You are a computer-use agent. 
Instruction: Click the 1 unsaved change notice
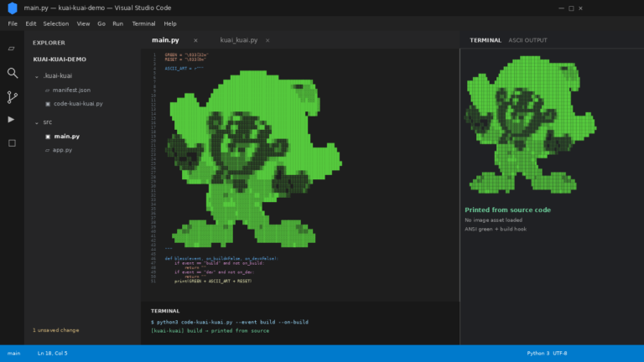(56, 330)
